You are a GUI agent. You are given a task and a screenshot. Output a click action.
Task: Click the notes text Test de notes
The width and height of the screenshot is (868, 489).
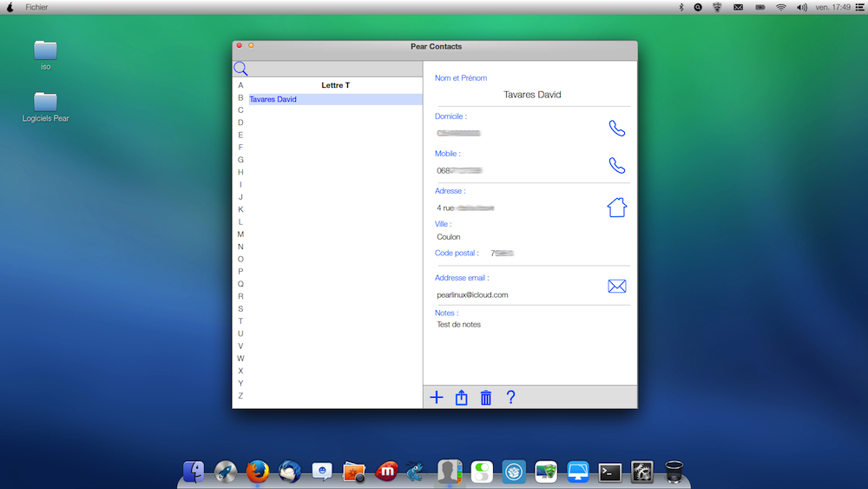[x=458, y=325]
